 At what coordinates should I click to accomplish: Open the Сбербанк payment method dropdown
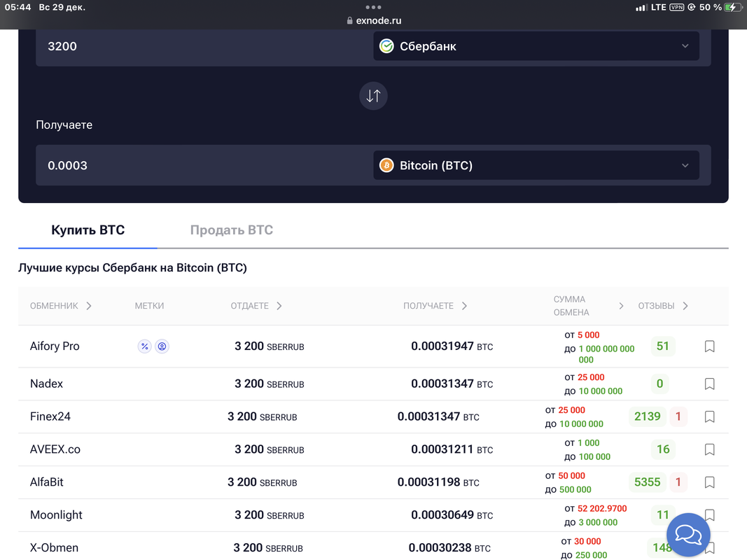coord(536,46)
